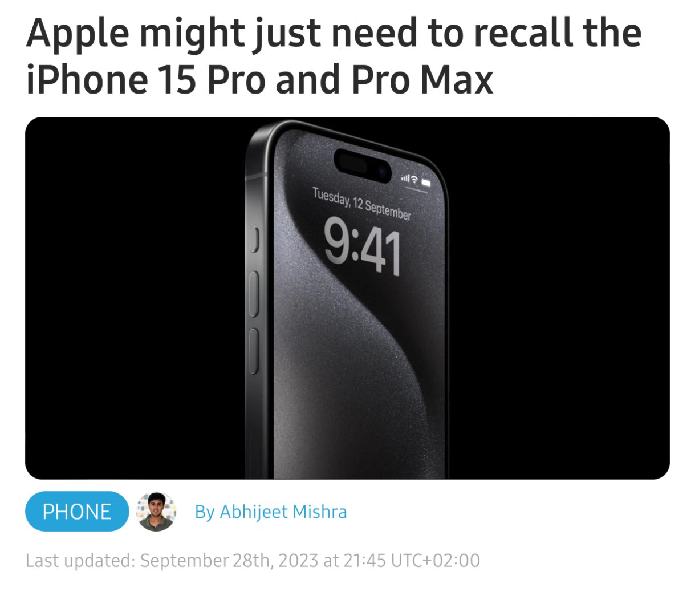The height and width of the screenshot is (616, 695).
Task: Click the Wi-Fi icon on the iPhone status bar
Action: point(414,179)
